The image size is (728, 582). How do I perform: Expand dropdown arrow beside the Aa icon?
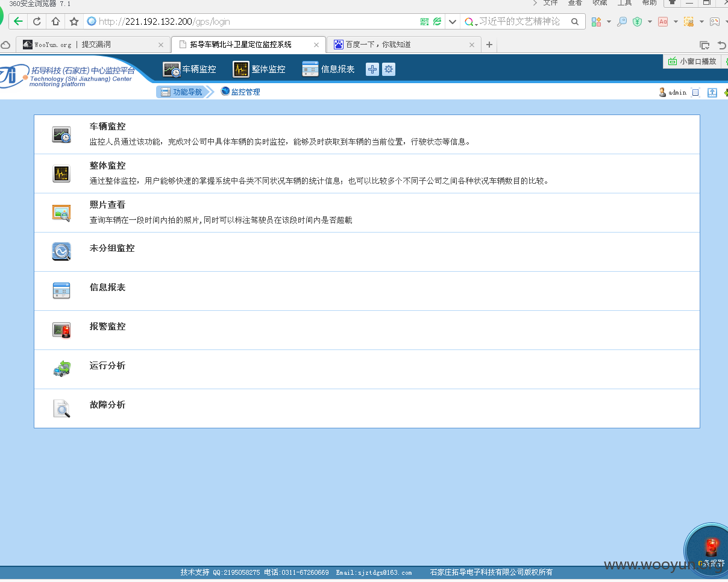(676, 22)
